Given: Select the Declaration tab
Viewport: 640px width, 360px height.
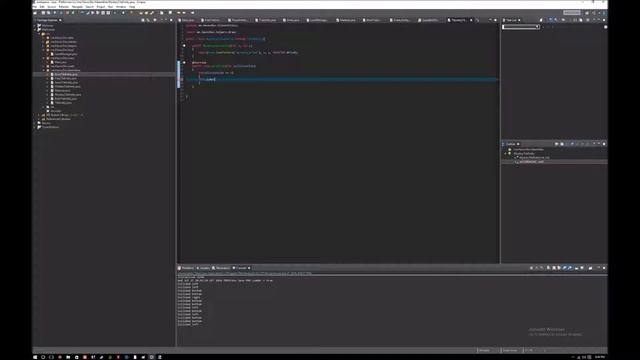Looking at the screenshot, I should pyautogui.click(x=221, y=268).
